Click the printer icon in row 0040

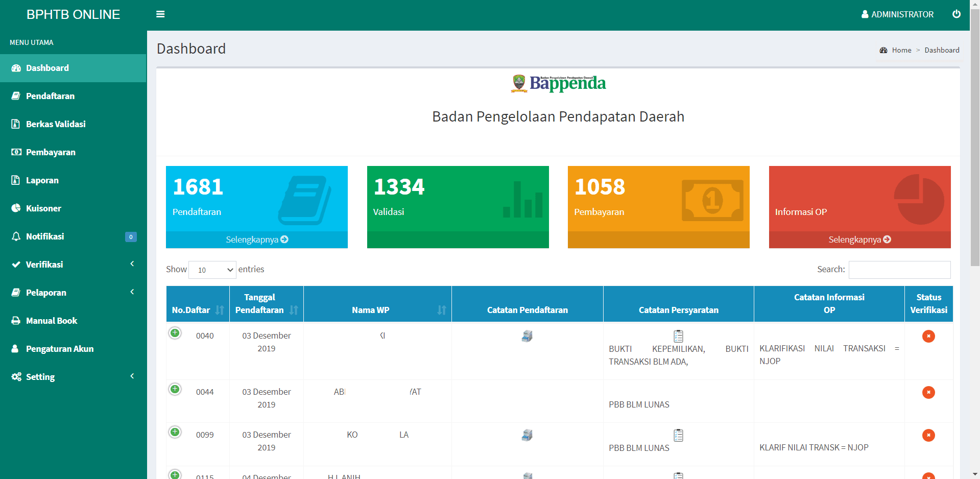pos(527,336)
